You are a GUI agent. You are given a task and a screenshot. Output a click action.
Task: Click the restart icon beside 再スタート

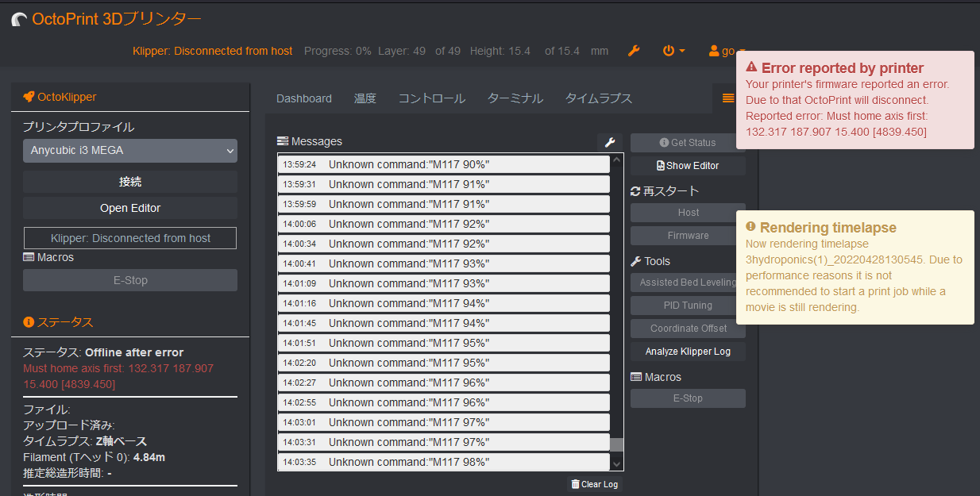[x=635, y=191]
